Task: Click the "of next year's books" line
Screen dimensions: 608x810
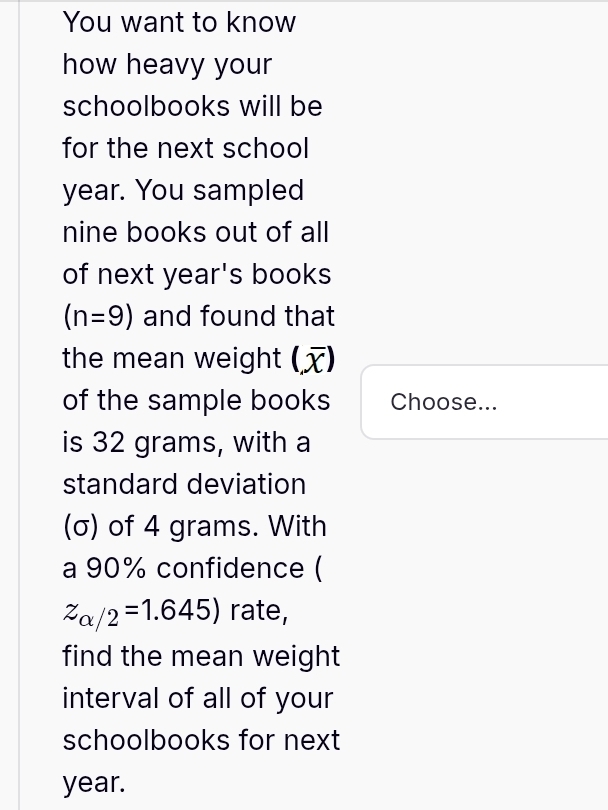Action: coord(196,274)
